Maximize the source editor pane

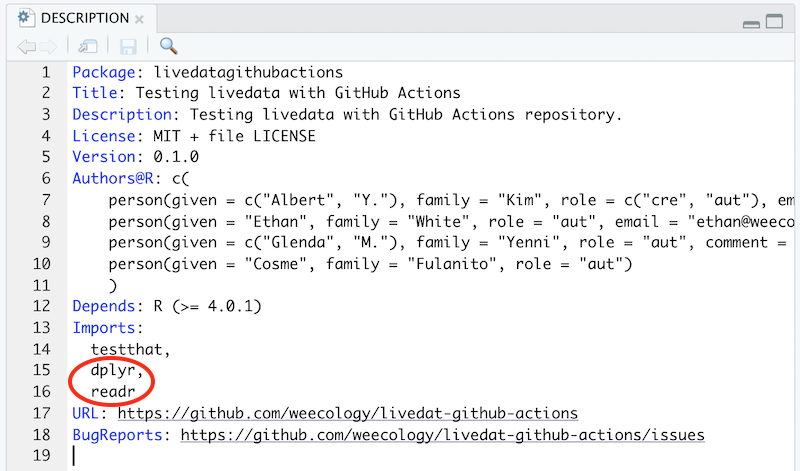[x=773, y=21]
